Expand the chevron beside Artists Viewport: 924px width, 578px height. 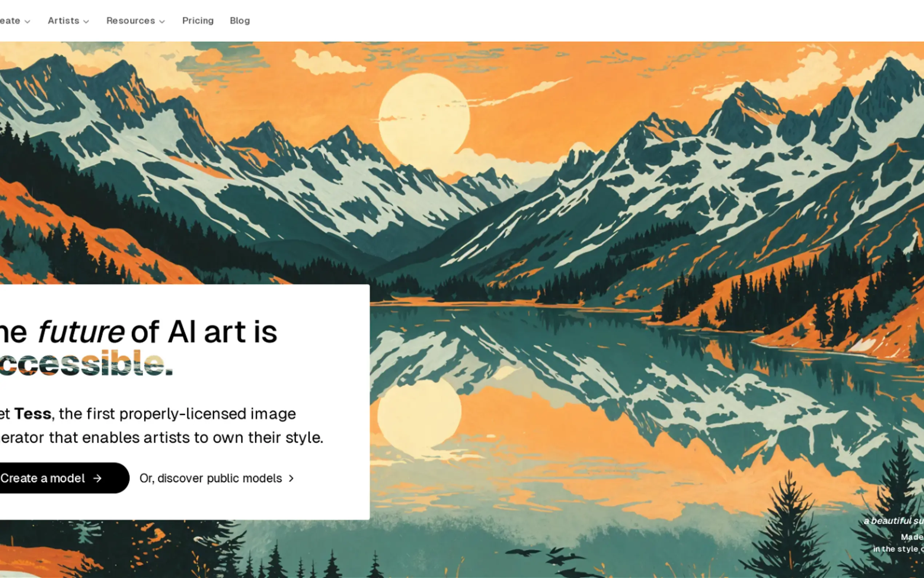pos(86,21)
